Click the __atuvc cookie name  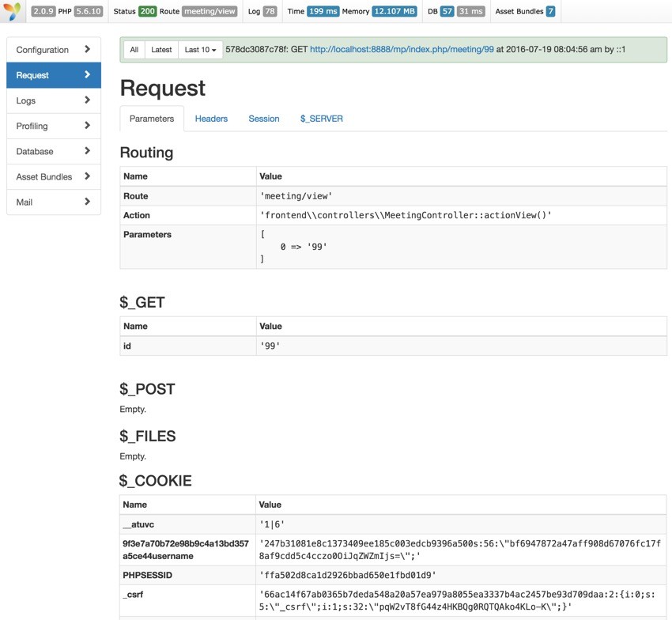(x=138, y=524)
